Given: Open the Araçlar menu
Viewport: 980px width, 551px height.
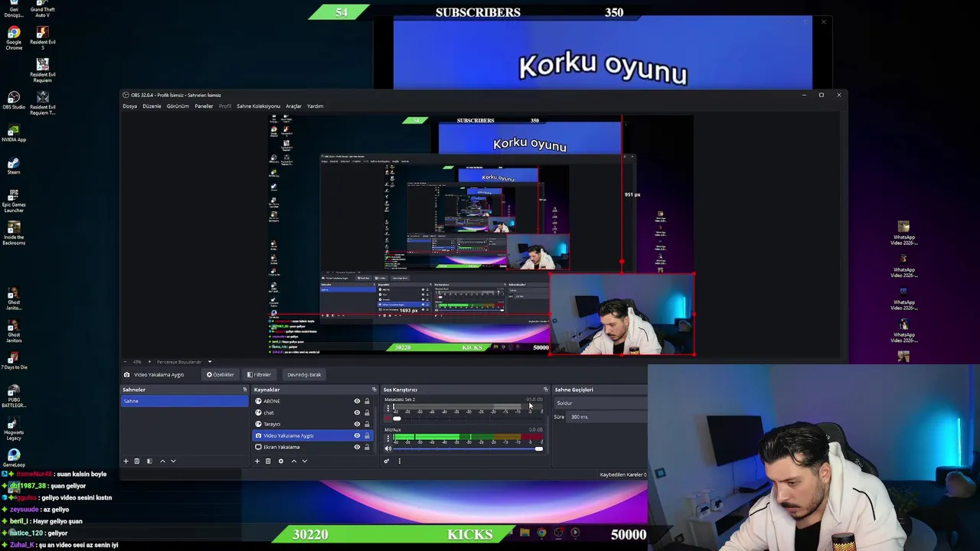Looking at the screenshot, I should [293, 106].
